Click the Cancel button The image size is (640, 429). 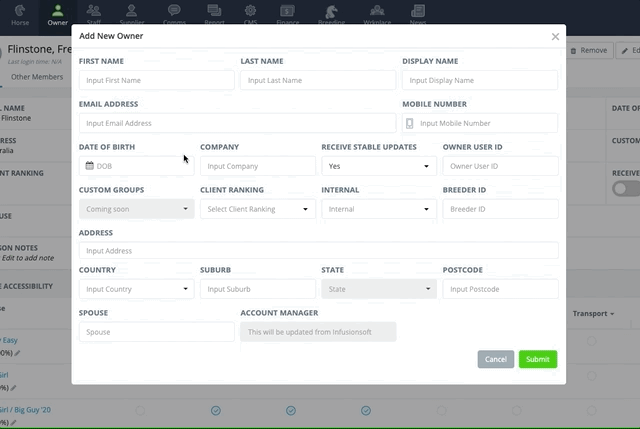click(495, 359)
